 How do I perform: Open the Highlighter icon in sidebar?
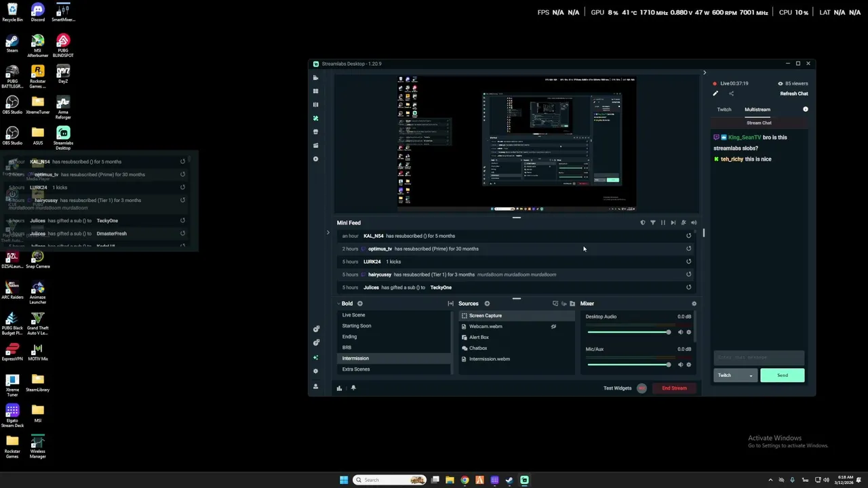pos(315,146)
